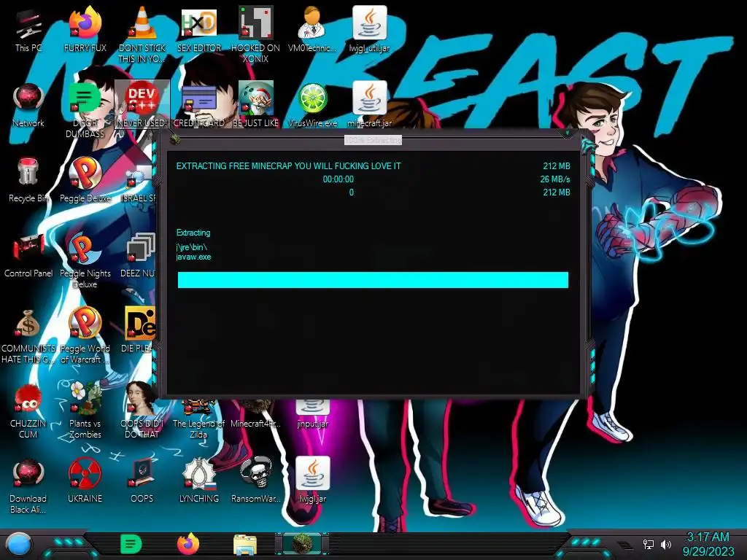
Task: Select the lwjgl_util.jar desktop file
Action: [369, 31]
